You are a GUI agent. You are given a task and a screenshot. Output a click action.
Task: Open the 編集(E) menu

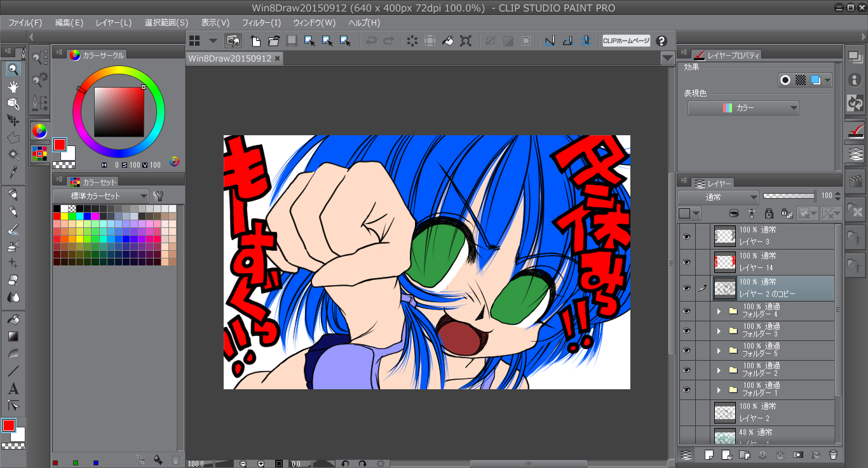click(69, 22)
